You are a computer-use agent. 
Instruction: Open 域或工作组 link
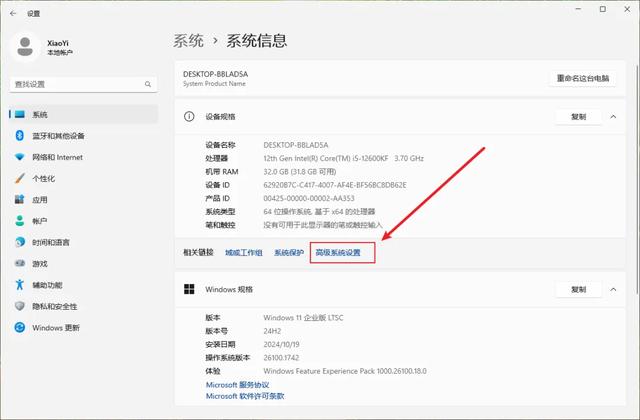[x=244, y=253]
